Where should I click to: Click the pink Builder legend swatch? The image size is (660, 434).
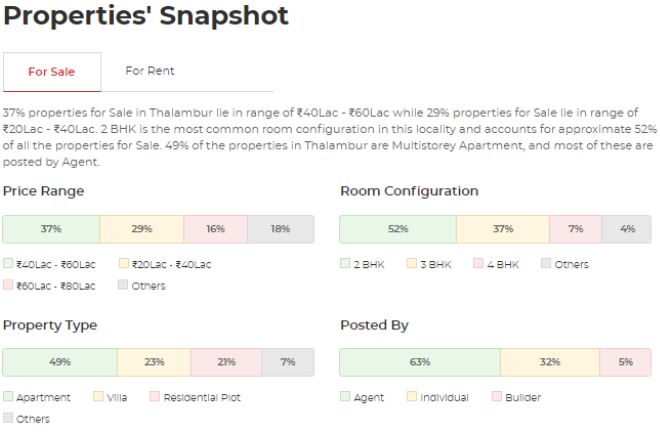[x=497, y=397]
